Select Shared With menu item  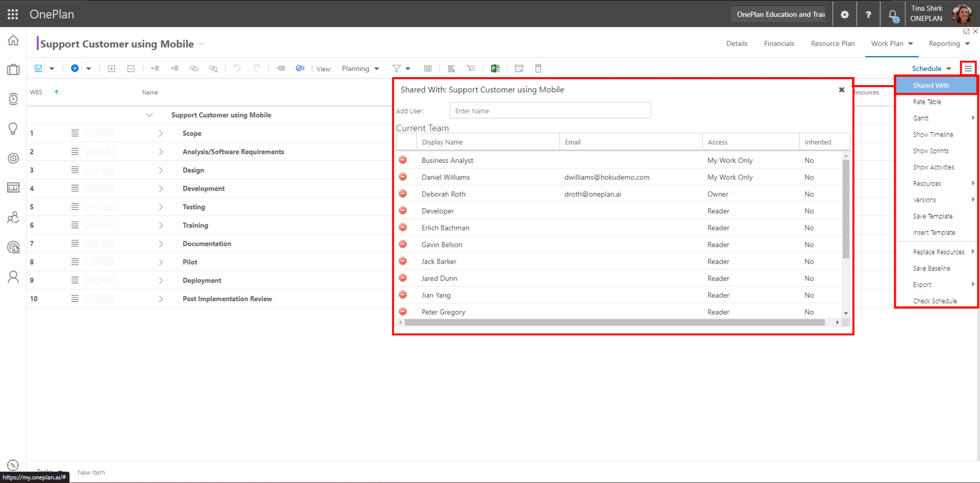[x=936, y=85]
